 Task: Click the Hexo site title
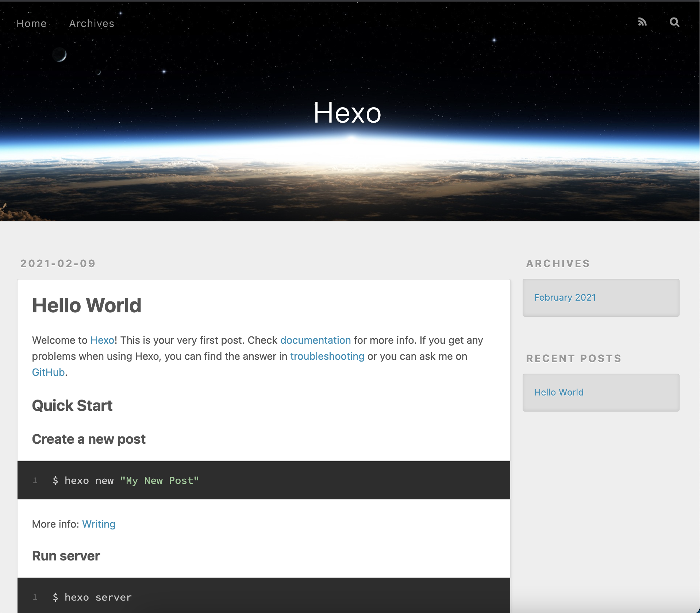(x=347, y=113)
